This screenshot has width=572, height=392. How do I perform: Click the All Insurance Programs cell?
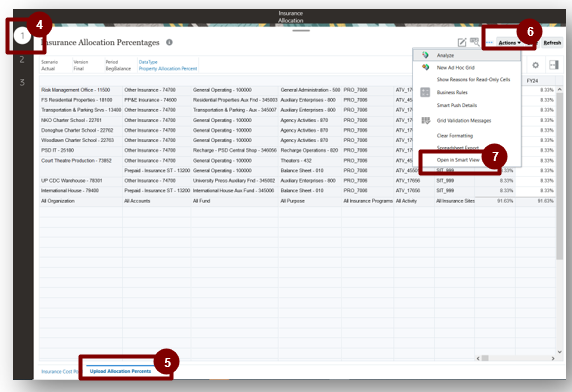click(368, 201)
